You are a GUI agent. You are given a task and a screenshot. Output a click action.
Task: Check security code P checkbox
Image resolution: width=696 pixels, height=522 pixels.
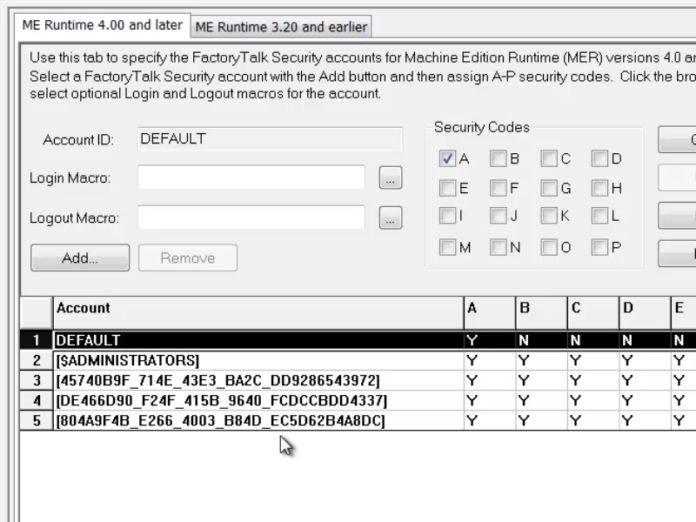tap(599, 247)
